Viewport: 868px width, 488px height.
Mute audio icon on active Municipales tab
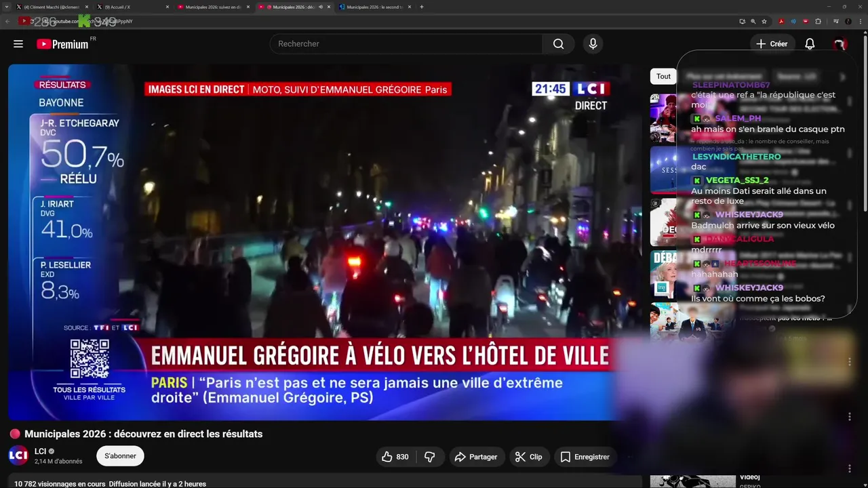pyautogui.click(x=319, y=7)
